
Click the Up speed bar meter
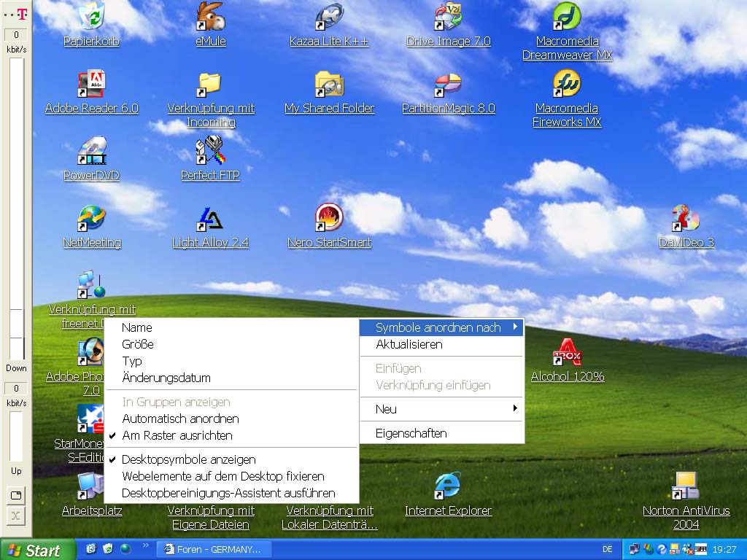point(17,437)
